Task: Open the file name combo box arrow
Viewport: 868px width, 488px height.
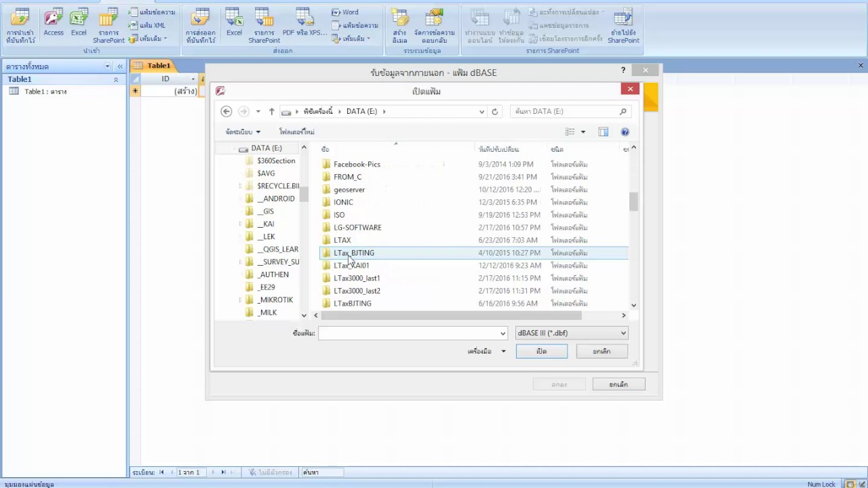Action: (502, 333)
